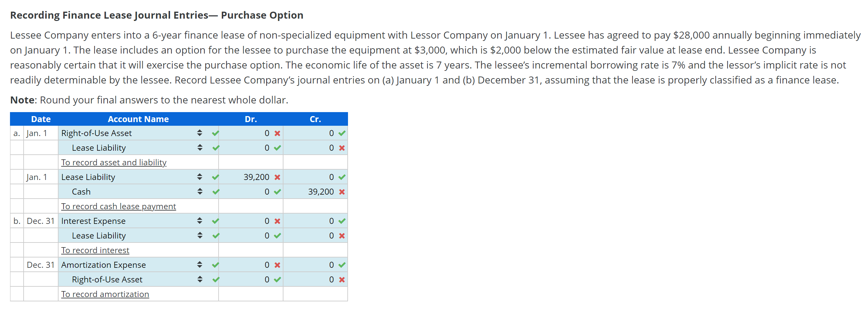Click green check next to Cash account name
Screen dimensions: 868x320
coord(216,192)
